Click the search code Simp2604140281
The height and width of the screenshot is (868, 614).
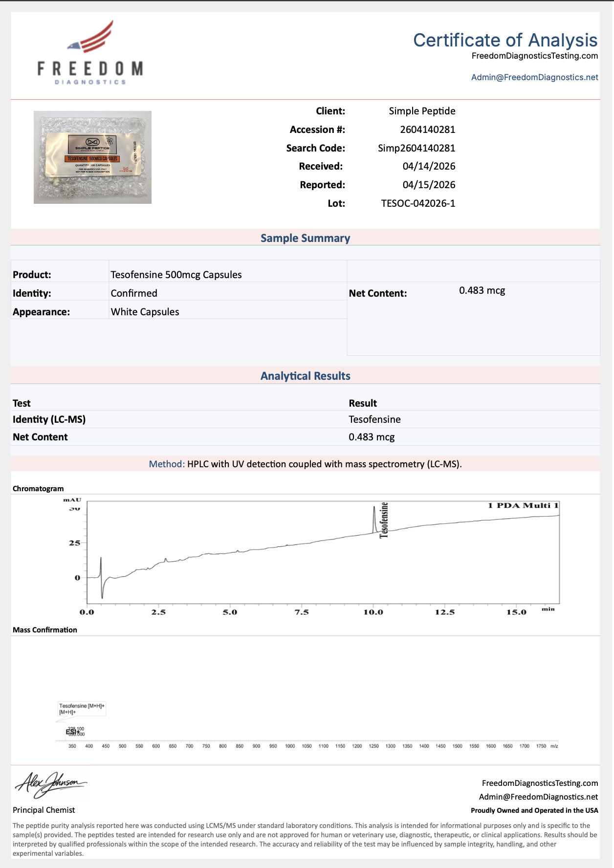[417, 148]
